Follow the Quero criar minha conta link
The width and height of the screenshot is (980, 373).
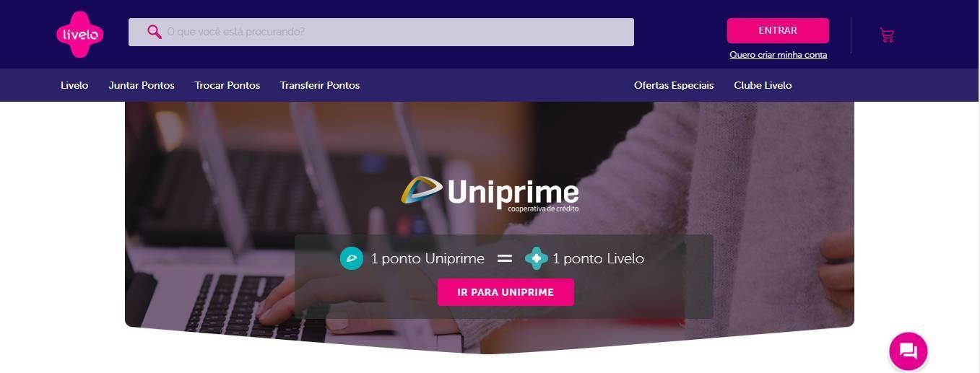click(x=779, y=55)
